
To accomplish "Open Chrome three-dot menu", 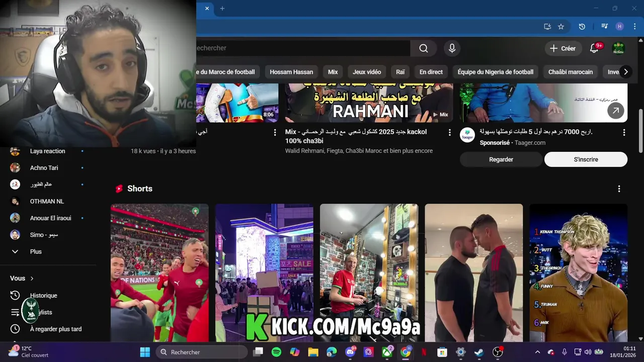I will 634,27.
